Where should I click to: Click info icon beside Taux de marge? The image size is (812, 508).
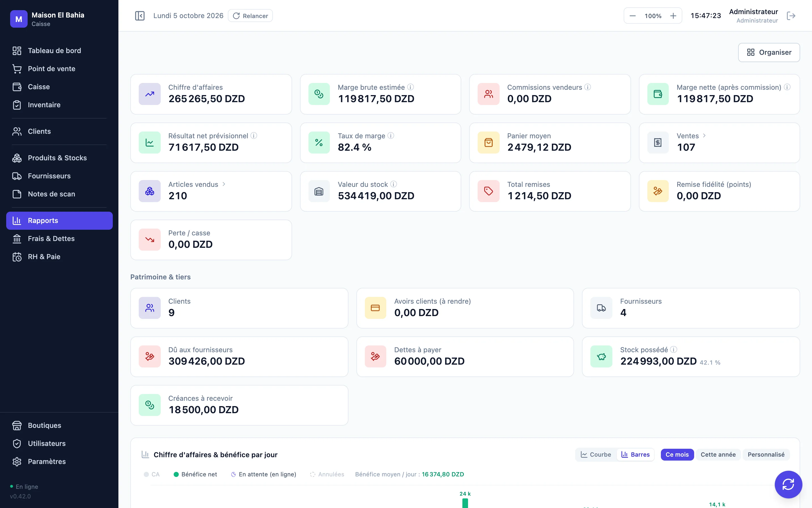pos(390,135)
